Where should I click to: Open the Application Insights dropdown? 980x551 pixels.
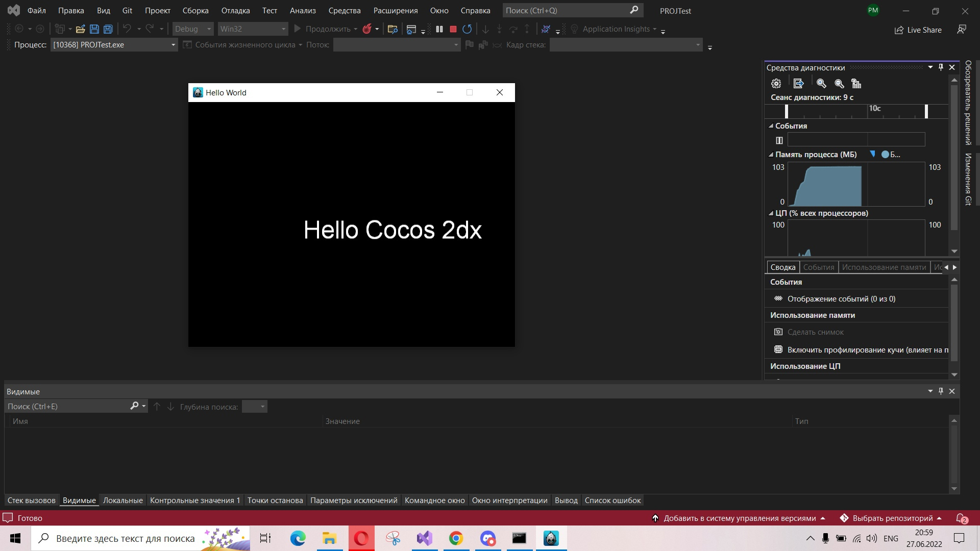(x=614, y=29)
